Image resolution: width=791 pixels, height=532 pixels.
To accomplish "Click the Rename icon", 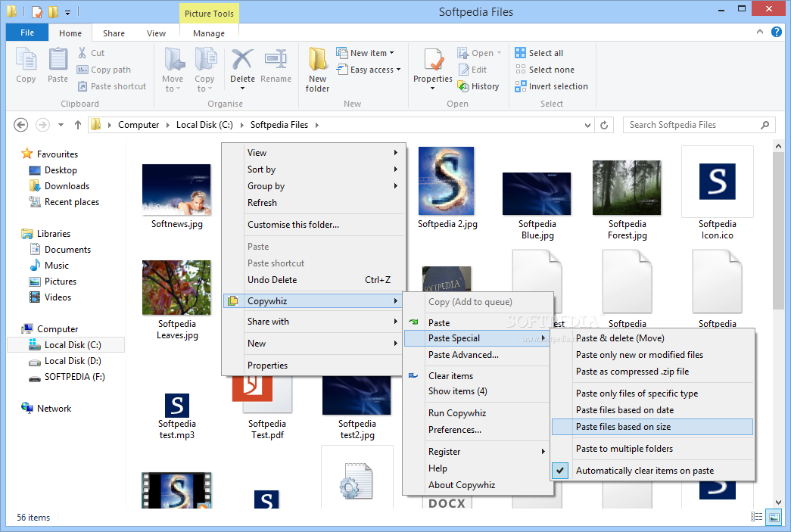I will [x=276, y=60].
